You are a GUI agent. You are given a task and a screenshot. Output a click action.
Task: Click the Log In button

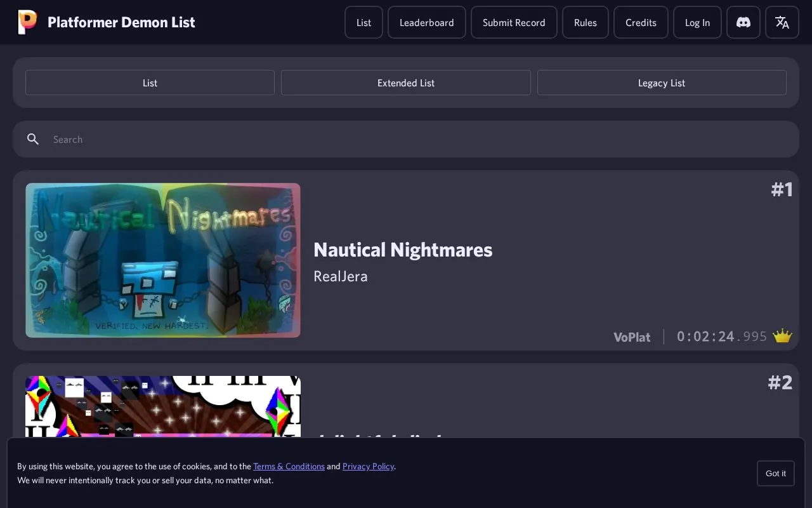tap(697, 22)
